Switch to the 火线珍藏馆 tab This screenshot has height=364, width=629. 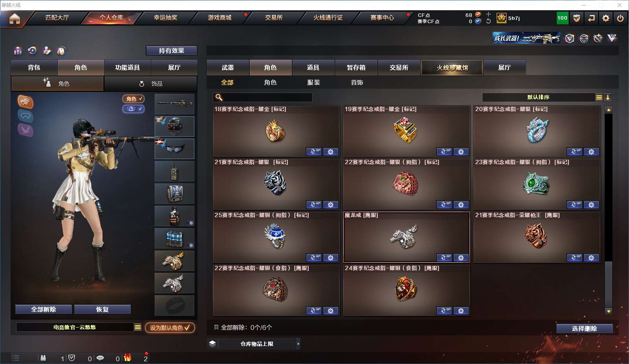pos(452,68)
